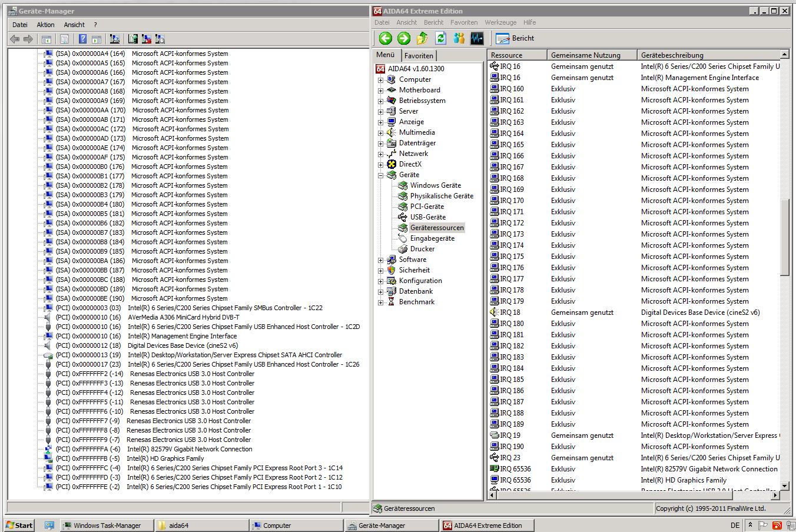Expand the Motherboard tree node
Image resolution: width=796 pixels, height=532 pixels.
pos(380,91)
